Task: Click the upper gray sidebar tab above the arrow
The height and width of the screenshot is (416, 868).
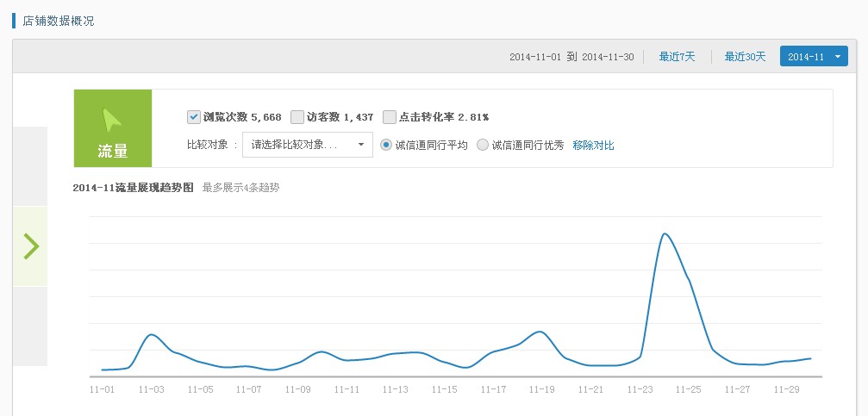Action: point(30,166)
